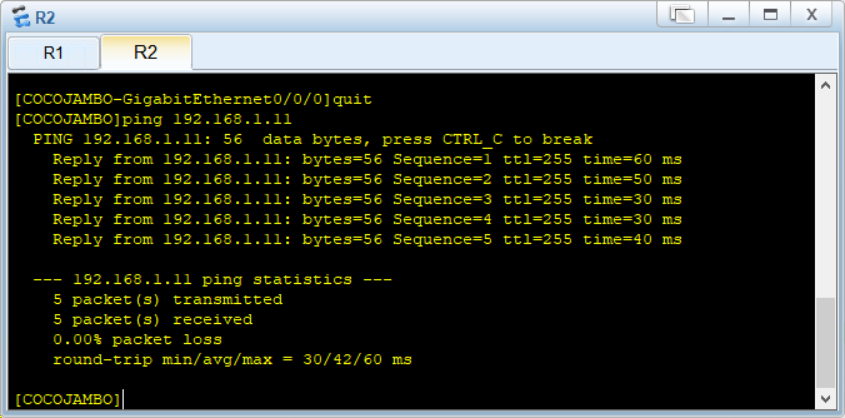Click the scrollbar up arrow

pos(825,85)
